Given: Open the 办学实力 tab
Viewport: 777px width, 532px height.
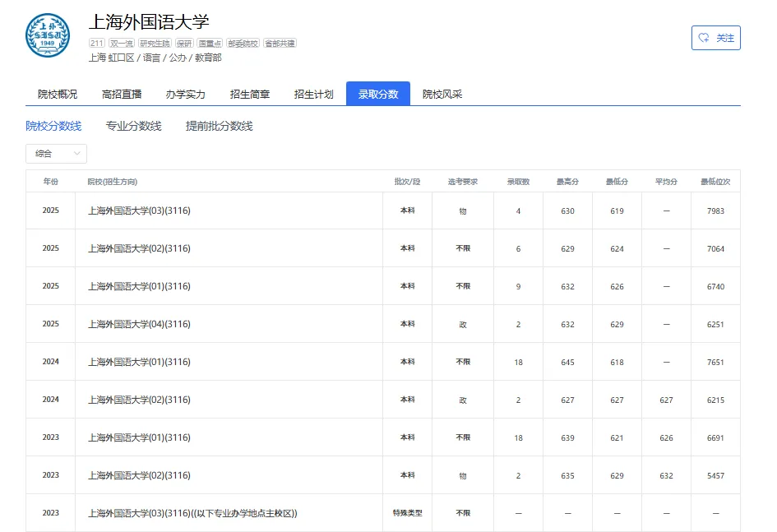Looking at the screenshot, I should click(x=185, y=94).
